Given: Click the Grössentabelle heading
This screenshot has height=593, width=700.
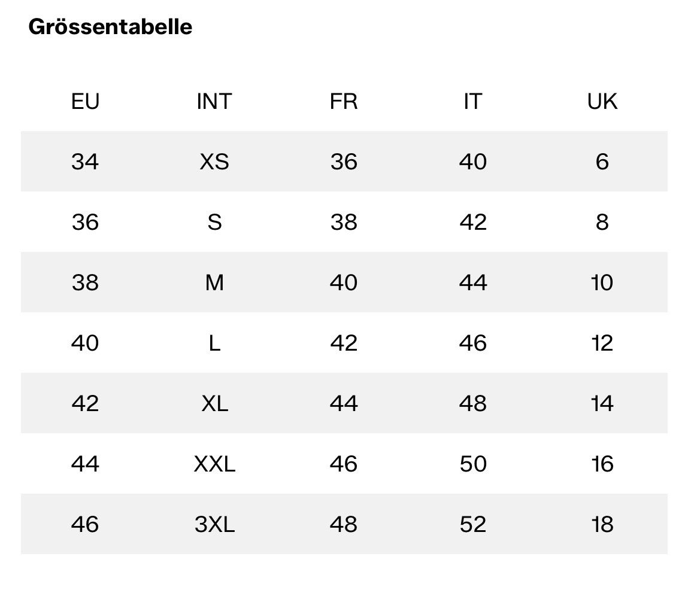Looking at the screenshot, I should 110,27.
